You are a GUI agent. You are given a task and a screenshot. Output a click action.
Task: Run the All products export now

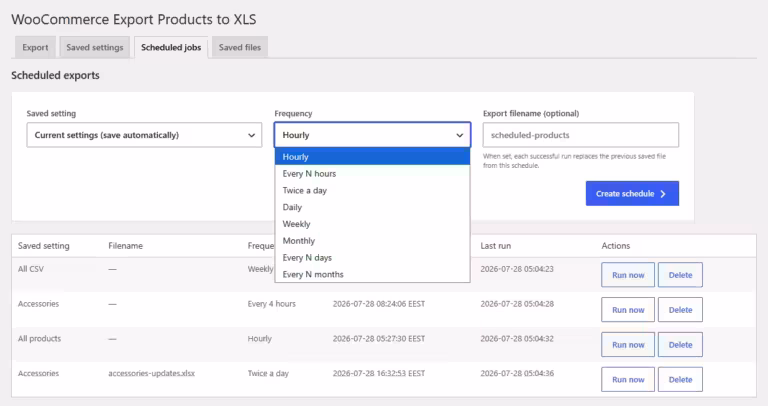point(628,344)
